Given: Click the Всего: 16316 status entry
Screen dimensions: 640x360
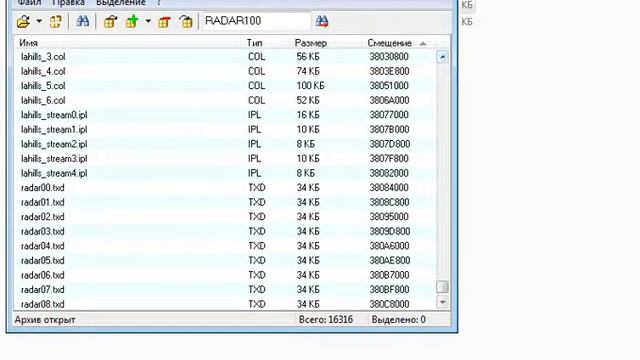Looking at the screenshot, I should 326,320.
